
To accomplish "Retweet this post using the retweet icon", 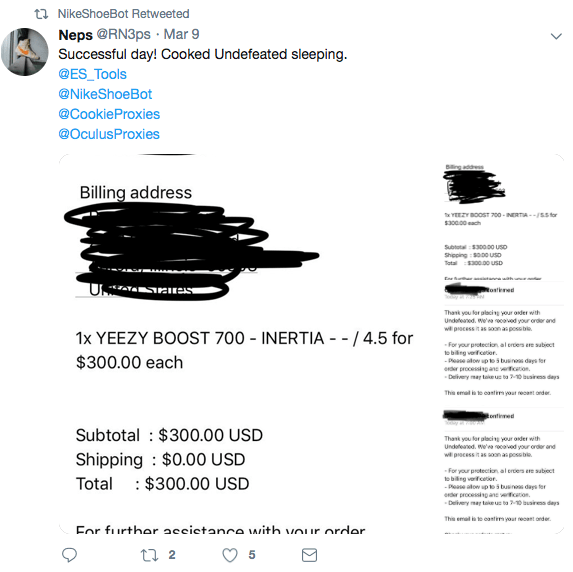I will coord(149,555).
